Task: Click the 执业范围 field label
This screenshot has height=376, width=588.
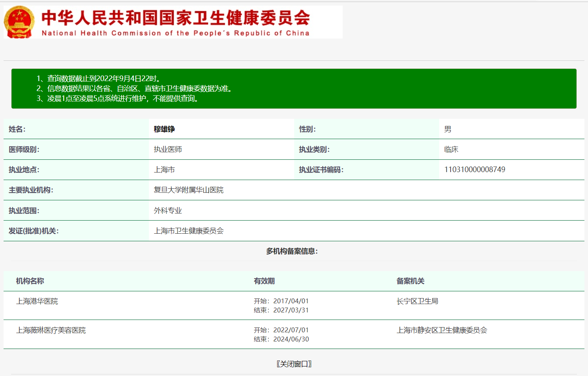Action: (x=24, y=211)
